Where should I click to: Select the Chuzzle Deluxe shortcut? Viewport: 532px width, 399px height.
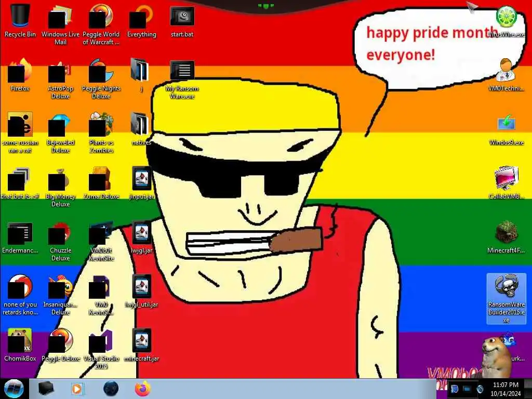[60, 241]
